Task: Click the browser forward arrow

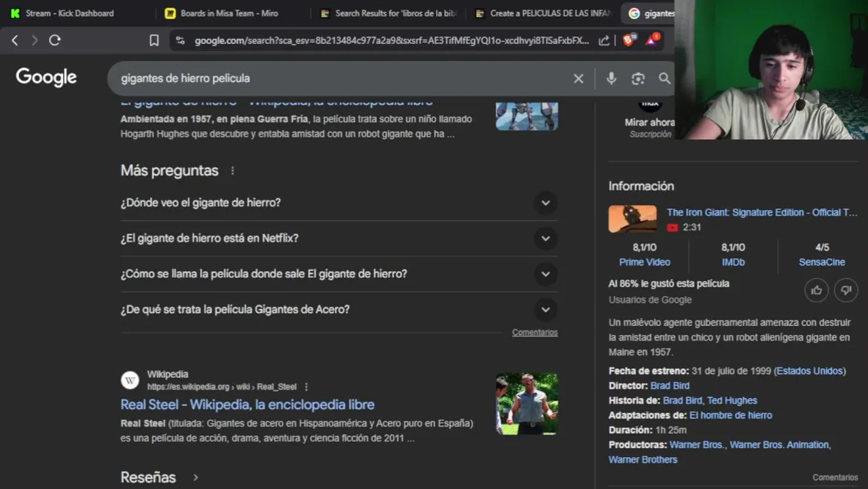Action: [35, 41]
